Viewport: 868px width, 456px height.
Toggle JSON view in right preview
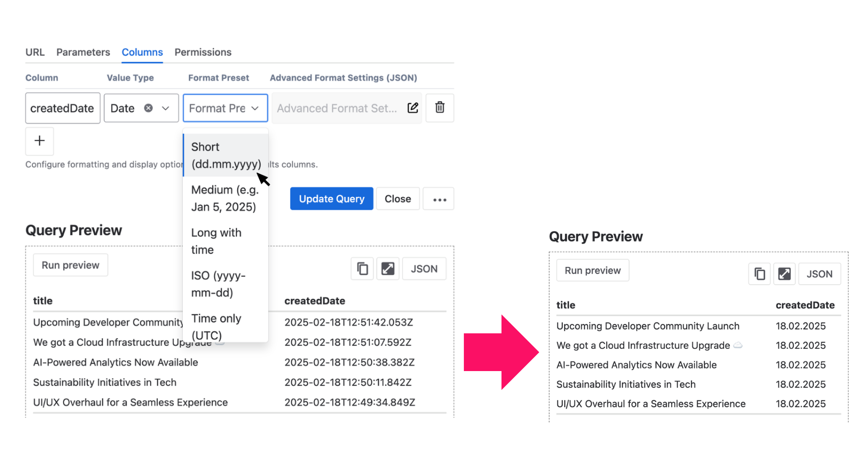point(819,274)
